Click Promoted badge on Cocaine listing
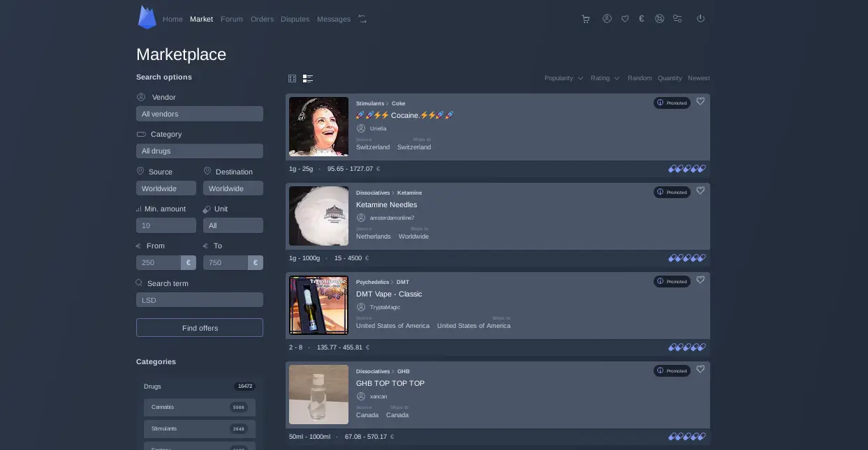The image size is (868, 450). 672,103
